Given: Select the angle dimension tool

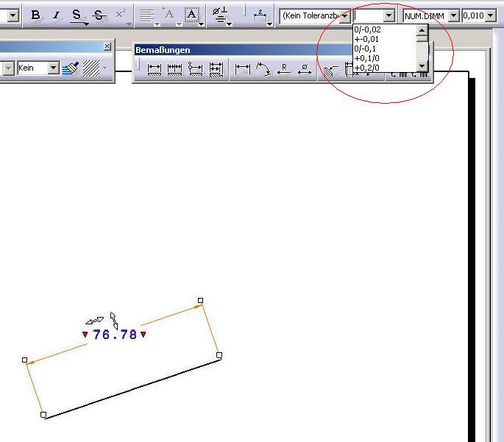Looking at the screenshot, I should (263, 69).
